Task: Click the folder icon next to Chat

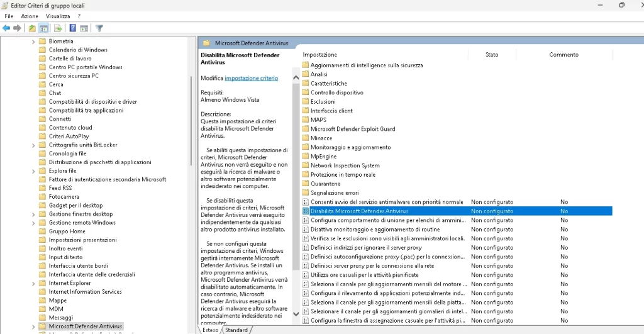Action: [42, 93]
